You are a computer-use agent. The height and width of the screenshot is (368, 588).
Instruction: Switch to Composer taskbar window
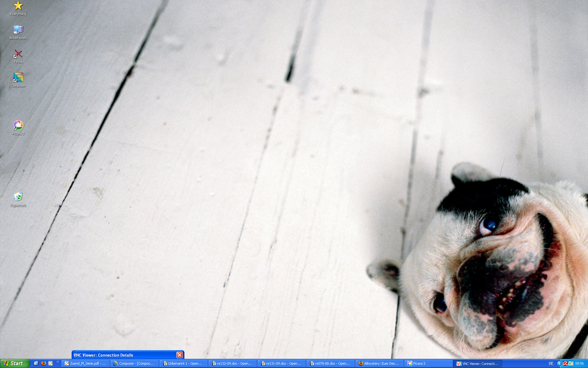click(x=134, y=364)
